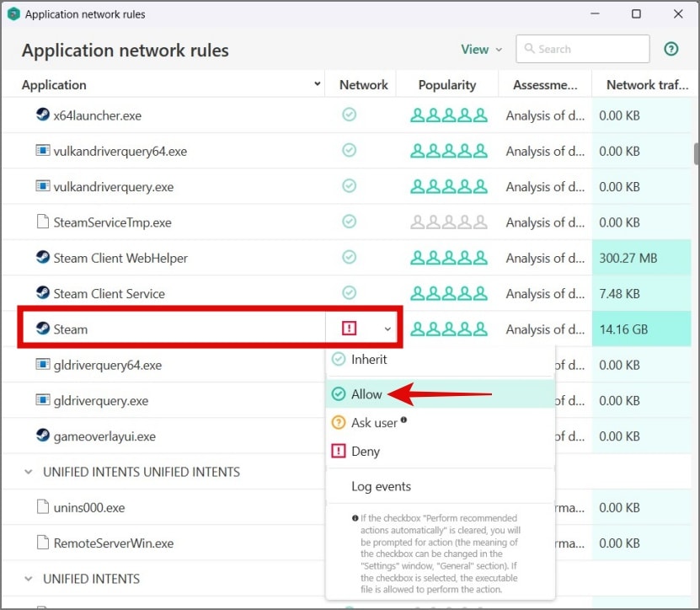Click allowed status icon for vulkandriverquery.exe

click(x=349, y=185)
